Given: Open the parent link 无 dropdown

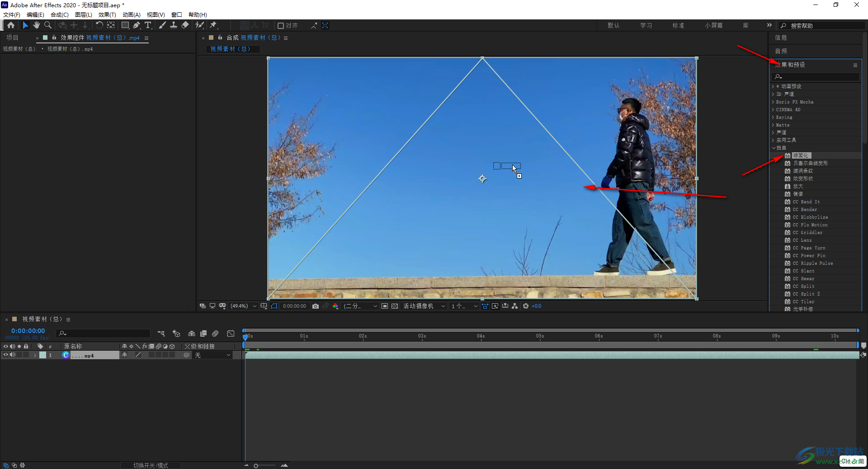Looking at the screenshot, I should [x=213, y=355].
